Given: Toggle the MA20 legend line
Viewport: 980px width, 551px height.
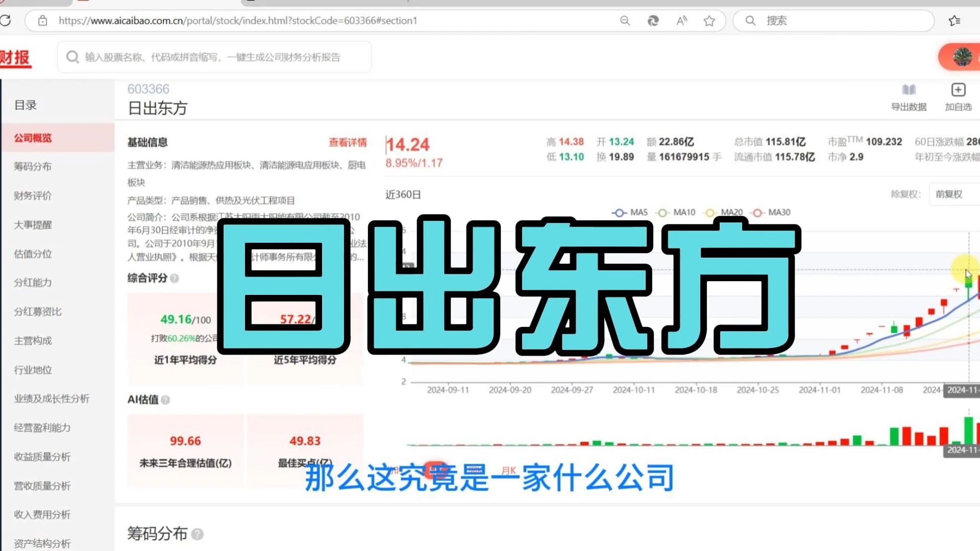Looking at the screenshot, I should 724,212.
